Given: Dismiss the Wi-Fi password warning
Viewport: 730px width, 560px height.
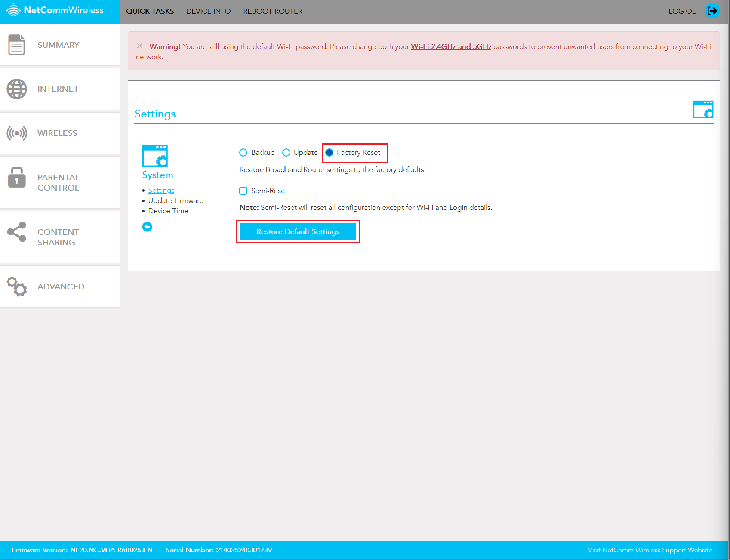Looking at the screenshot, I should [139, 46].
